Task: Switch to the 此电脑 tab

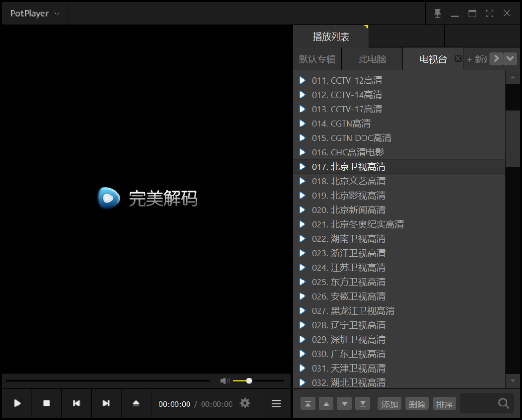Action: pyautogui.click(x=372, y=59)
